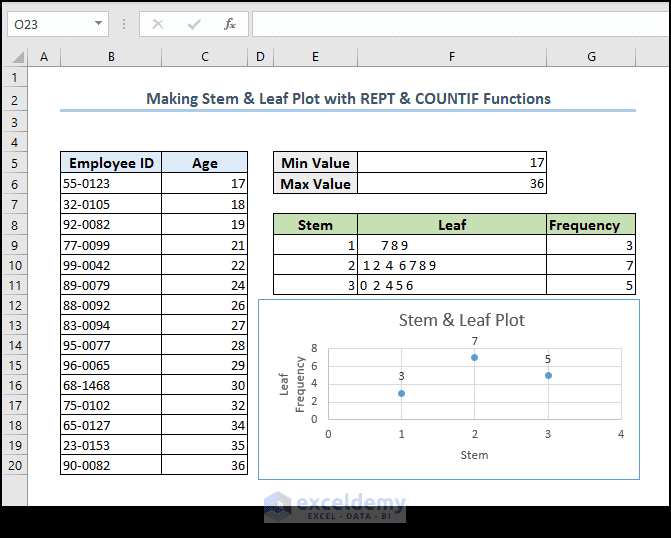The width and height of the screenshot is (671, 538).
Task: Select the Age cell showing 34
Action: [x=205, y=425]
